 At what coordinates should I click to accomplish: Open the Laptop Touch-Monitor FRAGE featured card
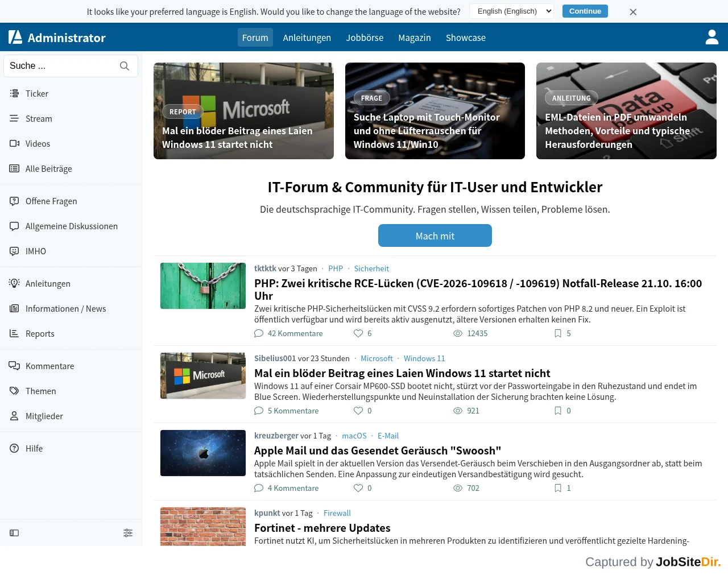[x=435, y=111]
